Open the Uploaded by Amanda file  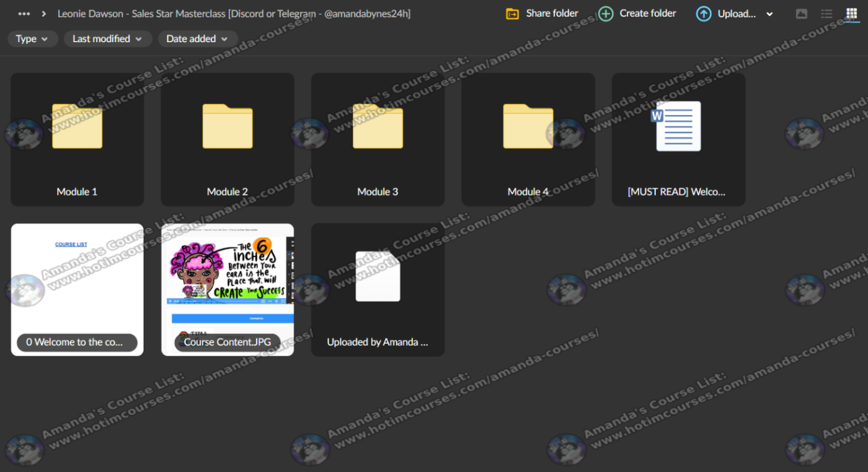(x=378, y=289)
